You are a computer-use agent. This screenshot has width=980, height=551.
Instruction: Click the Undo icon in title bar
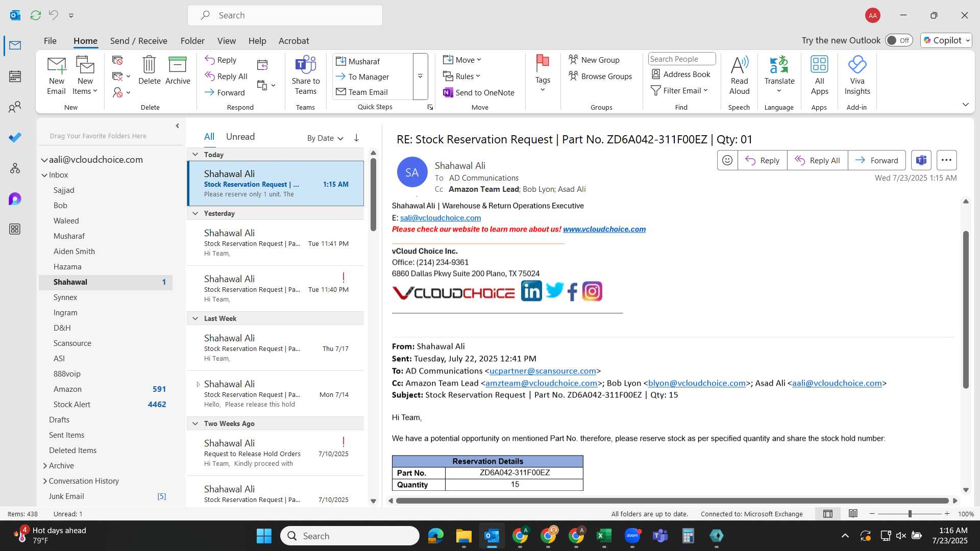(x=53, y=15)
